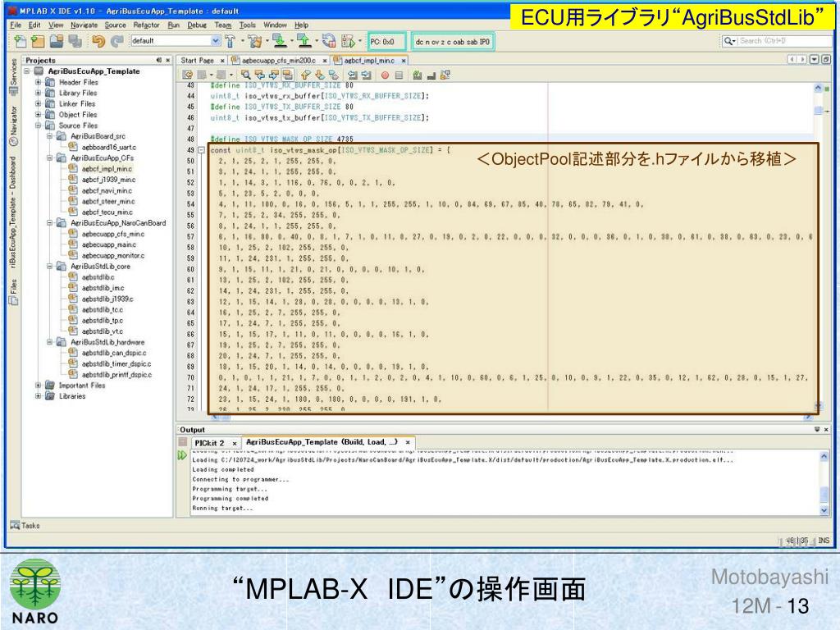Image resolution: width=840 pixels, height=630 pixels.
Task: Click the Redo arrow icon
Action: [x=116, y=41]
